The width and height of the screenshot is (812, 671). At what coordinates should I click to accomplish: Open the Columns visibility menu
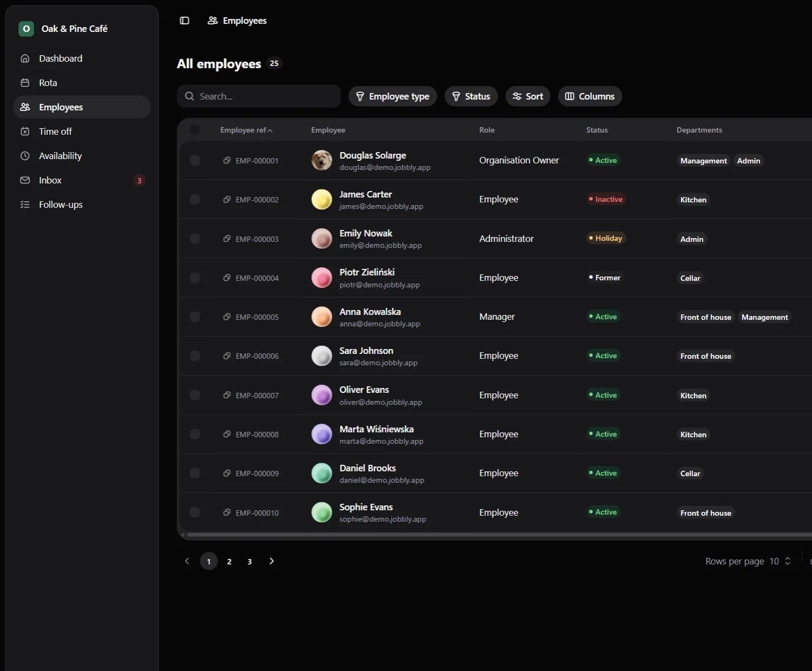pos(590,96)
